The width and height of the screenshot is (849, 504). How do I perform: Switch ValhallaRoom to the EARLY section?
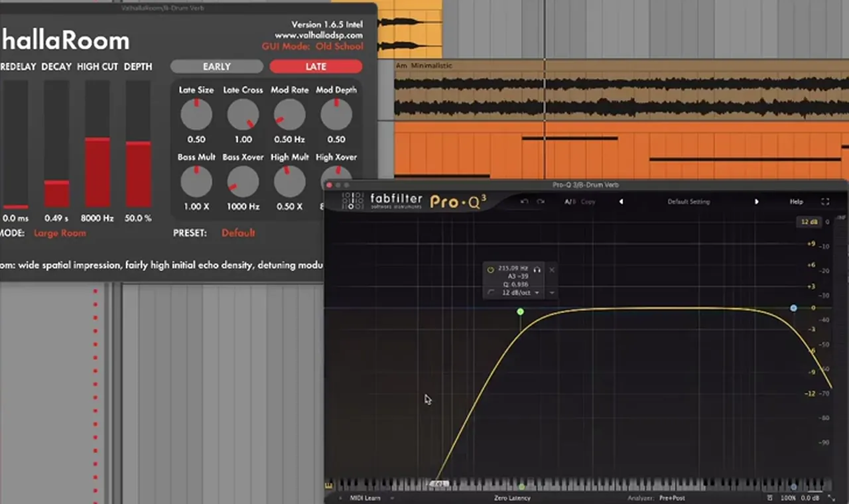pos(217,66)
